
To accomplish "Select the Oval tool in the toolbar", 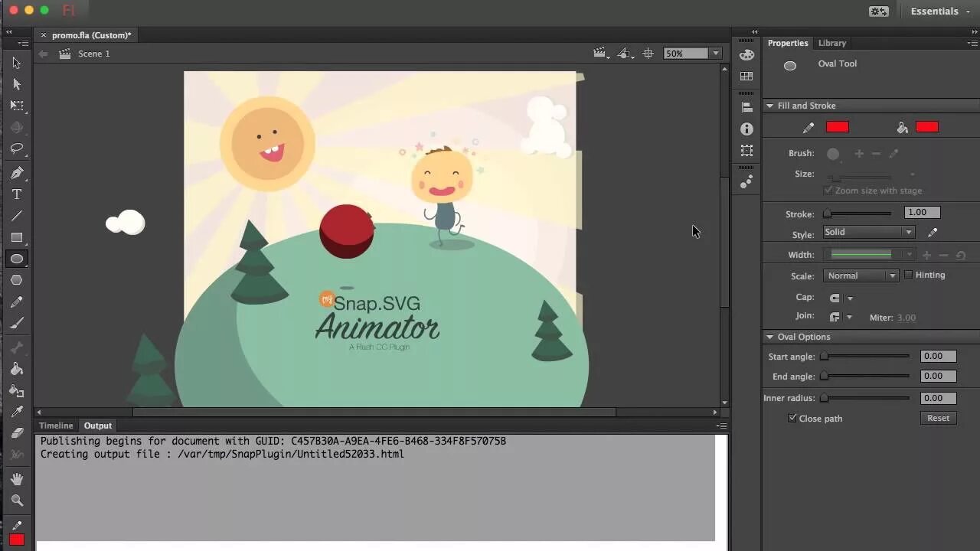I will [x=17, y=259].
